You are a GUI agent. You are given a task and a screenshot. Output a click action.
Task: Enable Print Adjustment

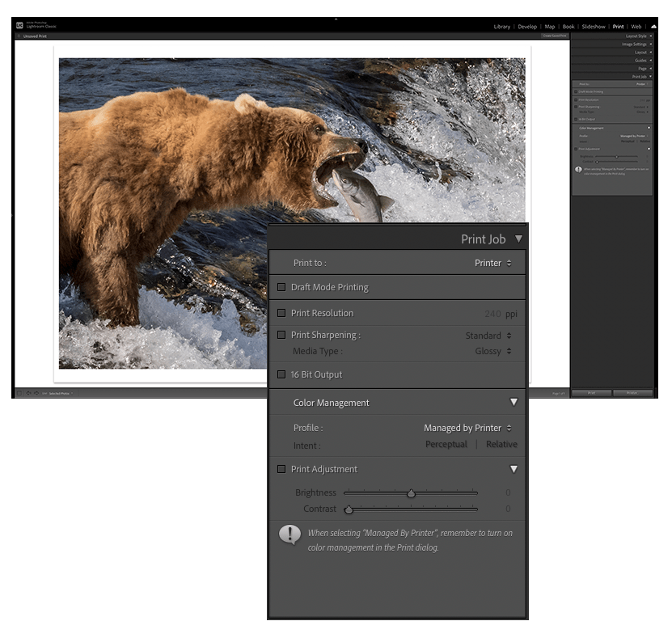coord(281,469)
